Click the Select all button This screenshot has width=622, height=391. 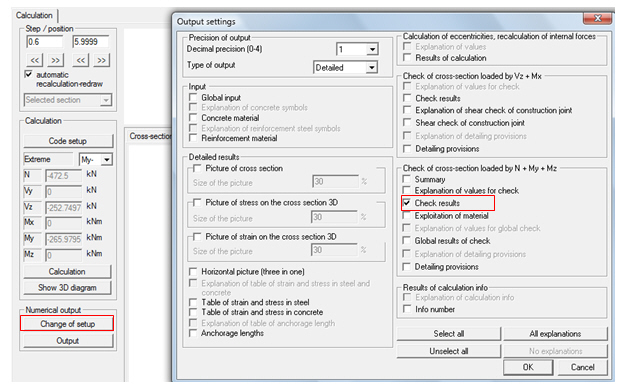point(449,334)
